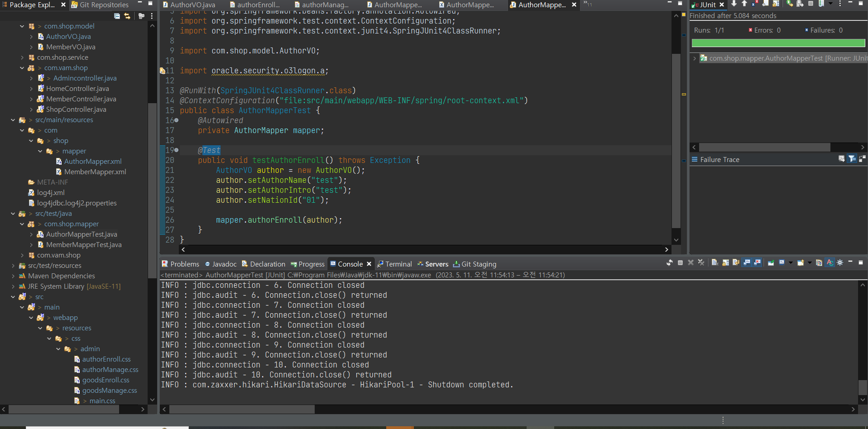Open a new console view
The image size is (868, 429).
801,262
